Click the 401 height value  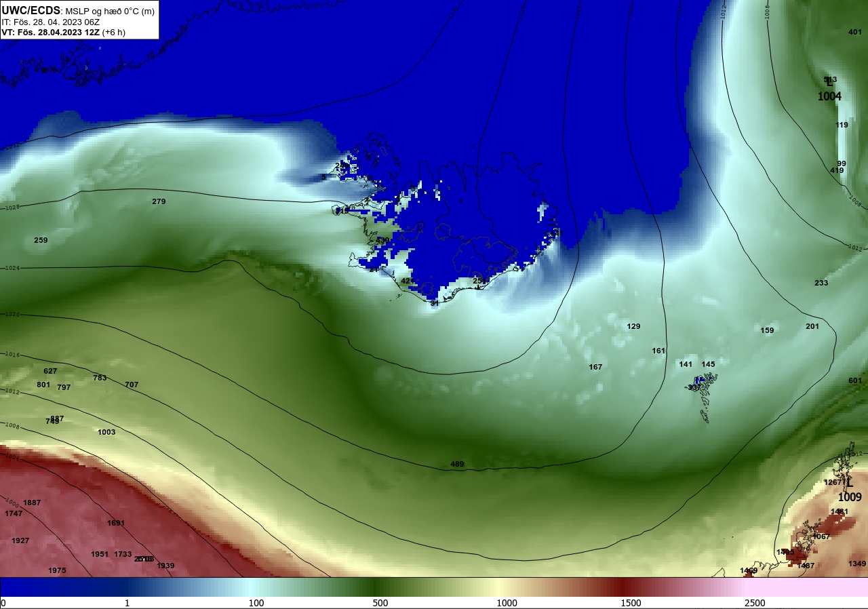[855, 32]
